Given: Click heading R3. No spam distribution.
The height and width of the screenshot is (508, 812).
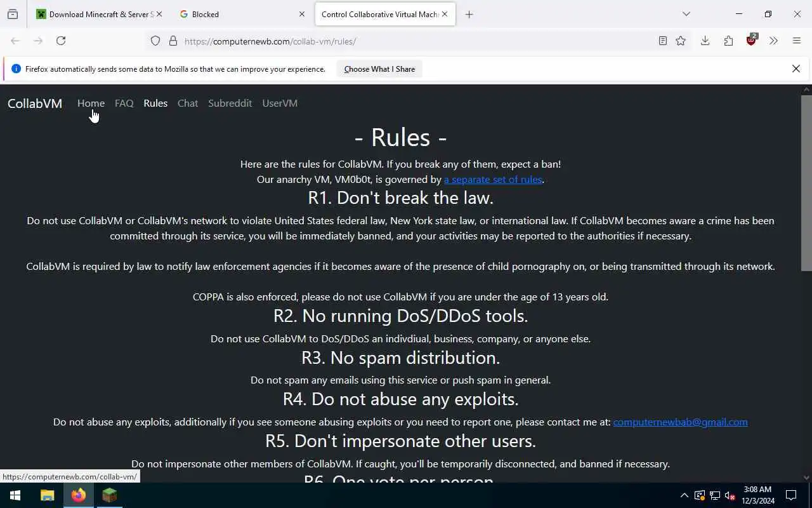Looking at the screenshot, I should (400, 358).
